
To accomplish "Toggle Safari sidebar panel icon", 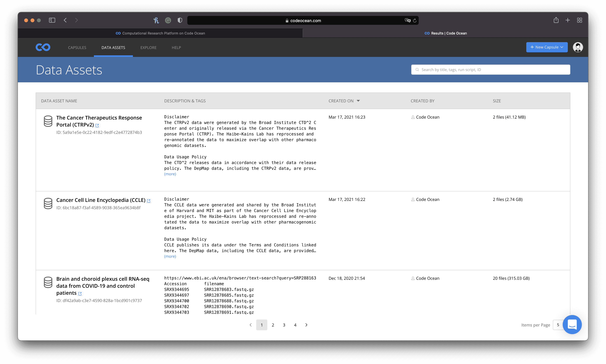I will (x=52, y=20).
